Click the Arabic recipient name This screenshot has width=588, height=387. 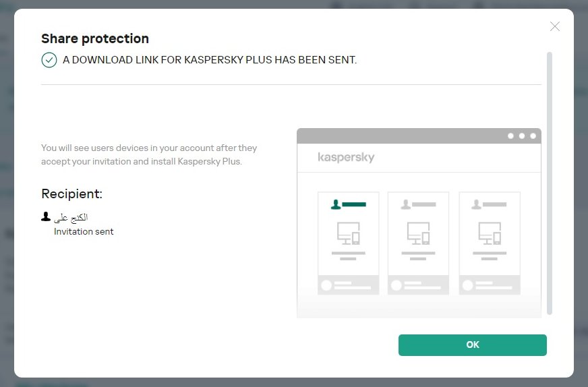click(x=71, y=217)
